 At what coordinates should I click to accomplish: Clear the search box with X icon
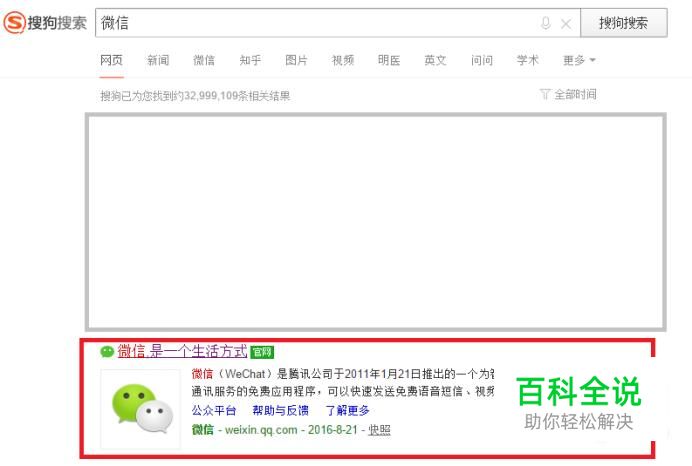(x=566, y=23)
